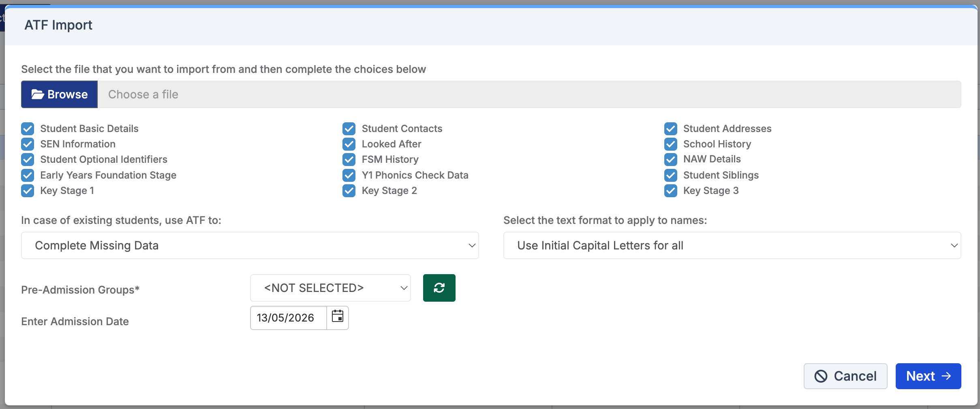Open the Complete Missing Data dropdown
The height and width of the screenshot is (409, 980).
(250, 245)
